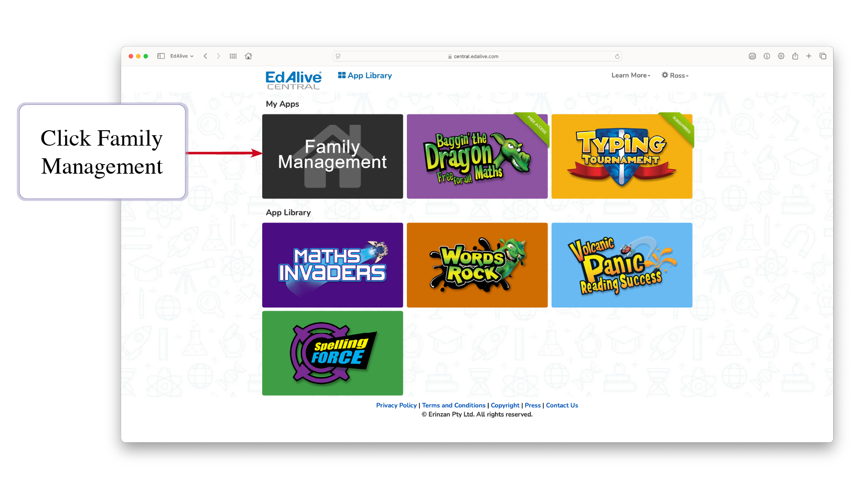
Task: Click the Erinzan Pty Ltd copyright text
Action: pos(477,414)
